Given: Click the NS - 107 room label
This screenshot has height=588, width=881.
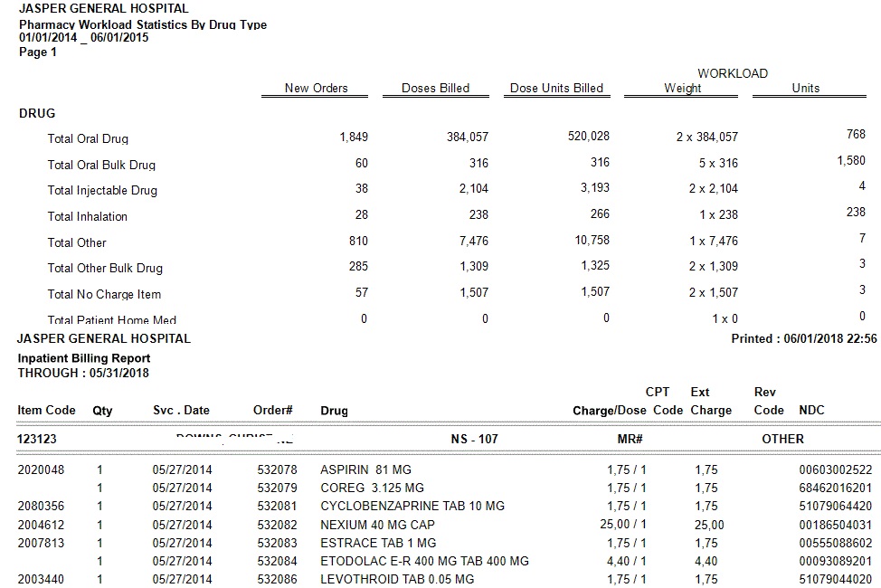Looking at the screenshot, I should (474, 440).
